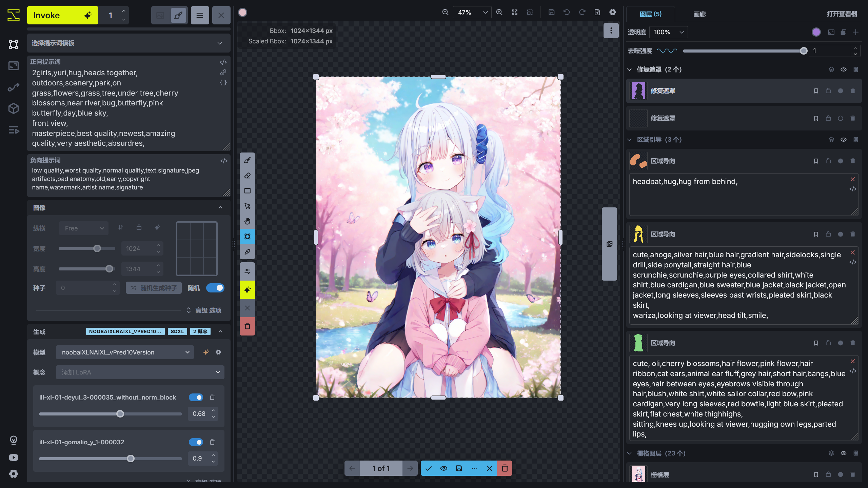868x488 pixels.
Task: Click the 种子 input field
Action: [85, 288]
